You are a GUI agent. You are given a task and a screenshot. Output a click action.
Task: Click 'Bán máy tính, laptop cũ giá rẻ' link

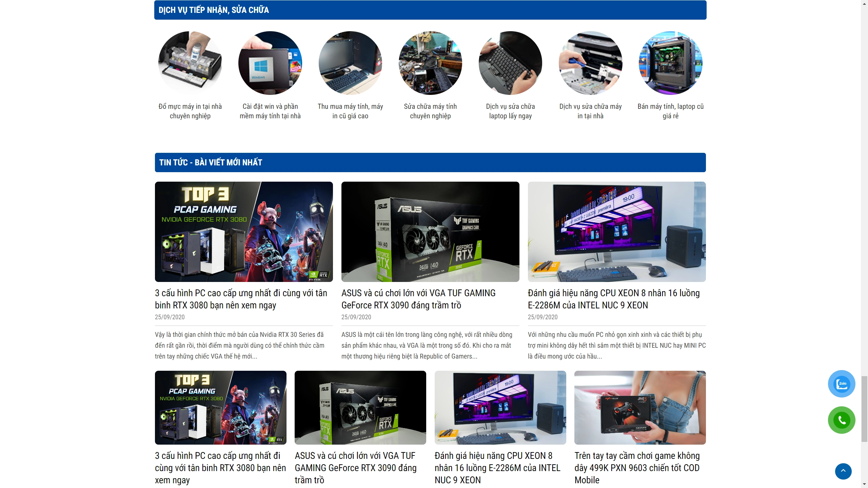[x=670, y=111]
